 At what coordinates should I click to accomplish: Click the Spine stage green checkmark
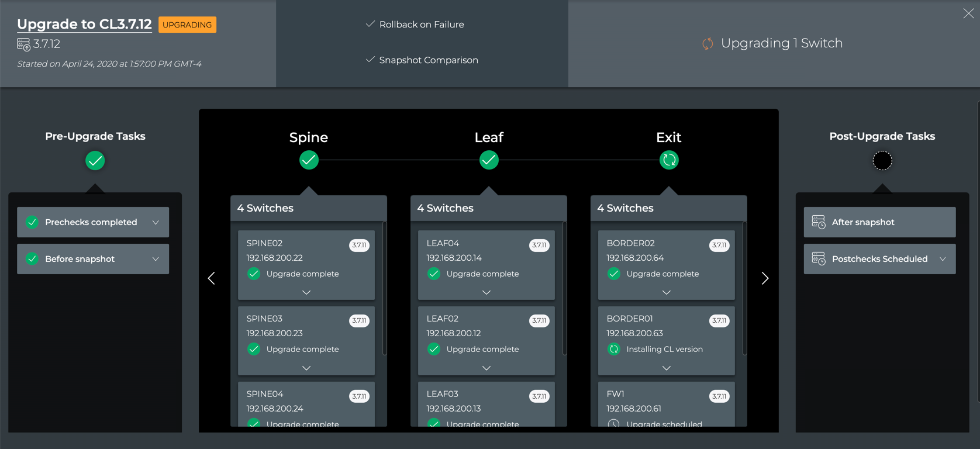tap(309, 160)
